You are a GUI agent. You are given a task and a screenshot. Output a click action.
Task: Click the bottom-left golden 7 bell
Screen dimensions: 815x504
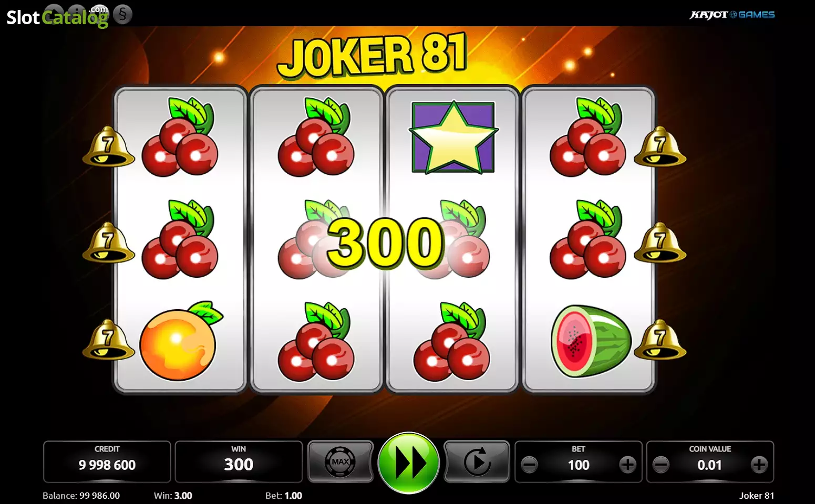pos(108,340)
